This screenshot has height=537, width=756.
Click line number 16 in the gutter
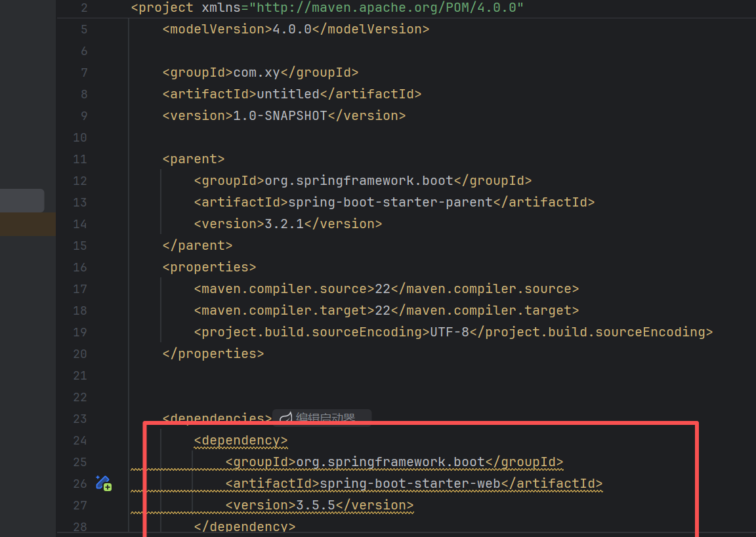click(x=79, y=267)
